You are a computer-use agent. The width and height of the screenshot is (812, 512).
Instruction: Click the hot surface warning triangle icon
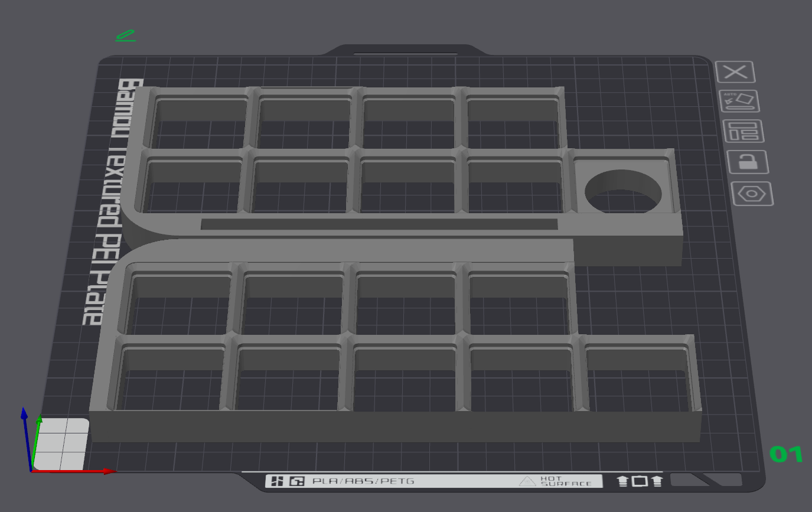click(526, 481)
